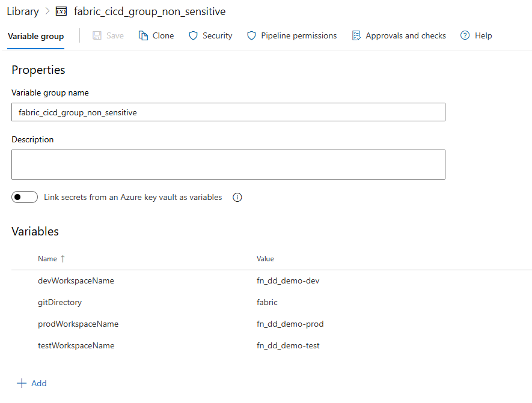The height and width of the screenshot is (403, 532).
Task: Click value fn_dd_demo-test
Action: pos(288,346)
